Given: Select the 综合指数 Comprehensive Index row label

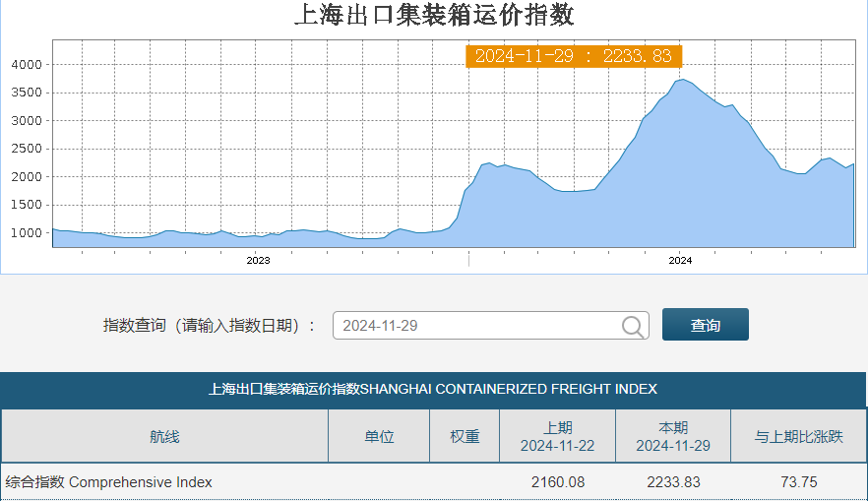Looking at the screenshot, I should [109, 482].
